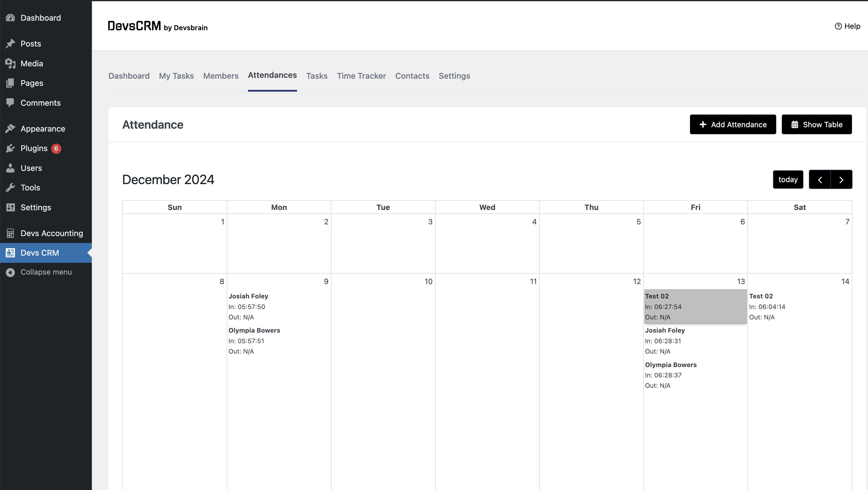
Task: Click the Collapse menu arrow icon
Action: point(10,272)
